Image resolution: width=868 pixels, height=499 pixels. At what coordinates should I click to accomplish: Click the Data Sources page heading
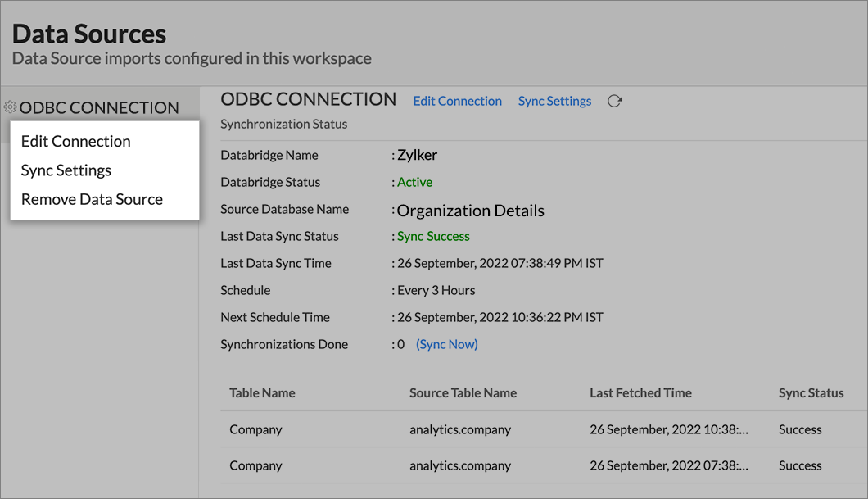point(88,33)
